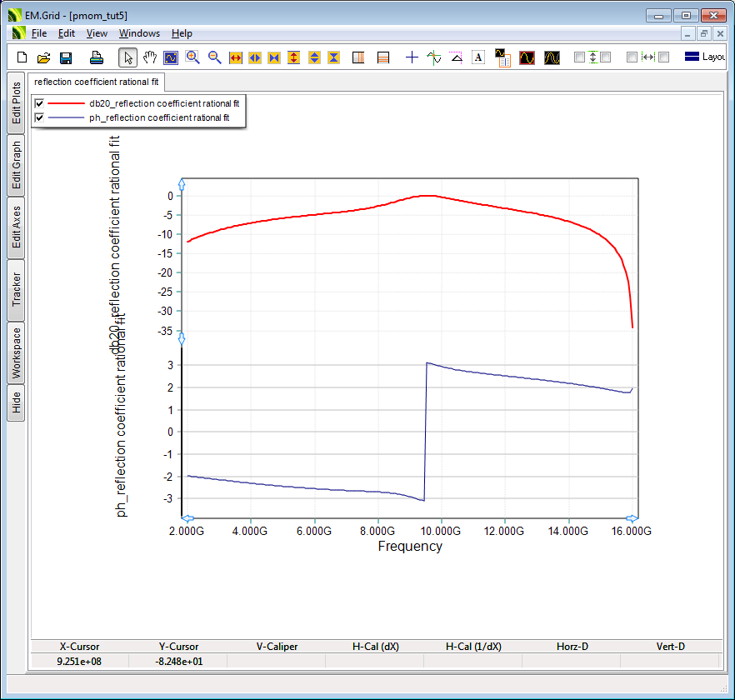Print the graph with the printer icon
This screenshot has width=735, height=700.
[97, 57]
